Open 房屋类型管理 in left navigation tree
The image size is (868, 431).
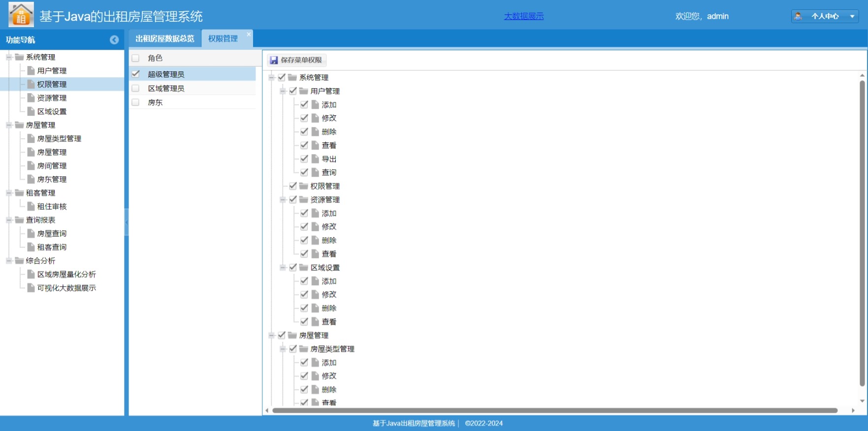click(x=59, y=138)
